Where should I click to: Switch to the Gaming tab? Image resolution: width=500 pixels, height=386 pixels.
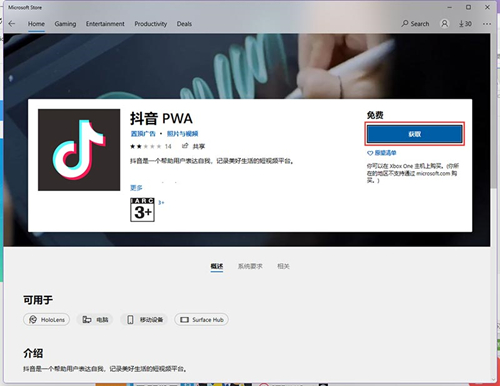coord(65,24)
